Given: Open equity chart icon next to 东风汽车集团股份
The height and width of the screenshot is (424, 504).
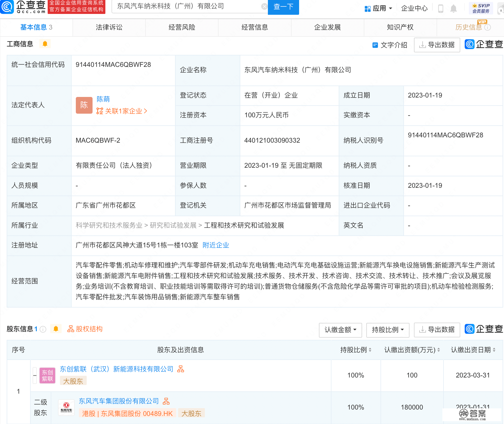Looking at the screenshot, I should [166, 401].
